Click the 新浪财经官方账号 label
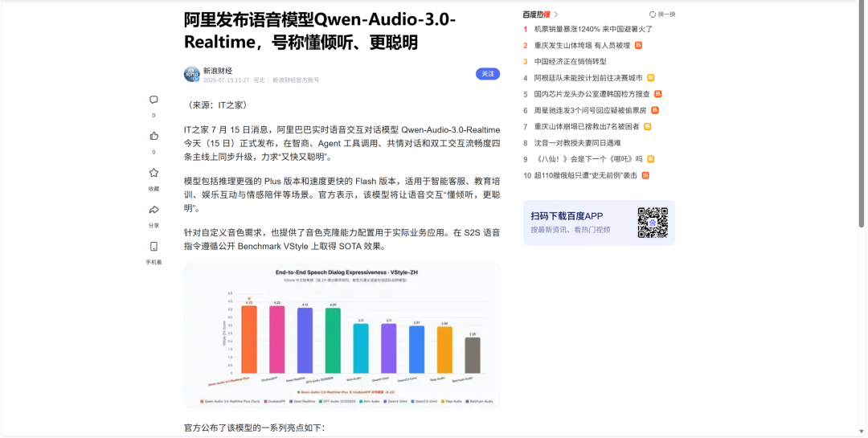 (x=296, y=80)
